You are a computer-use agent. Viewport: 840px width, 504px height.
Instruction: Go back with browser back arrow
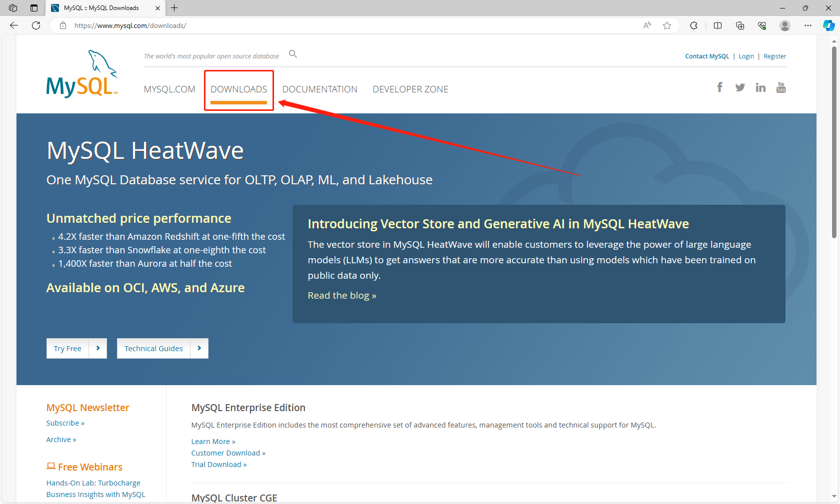coord(14,25)
